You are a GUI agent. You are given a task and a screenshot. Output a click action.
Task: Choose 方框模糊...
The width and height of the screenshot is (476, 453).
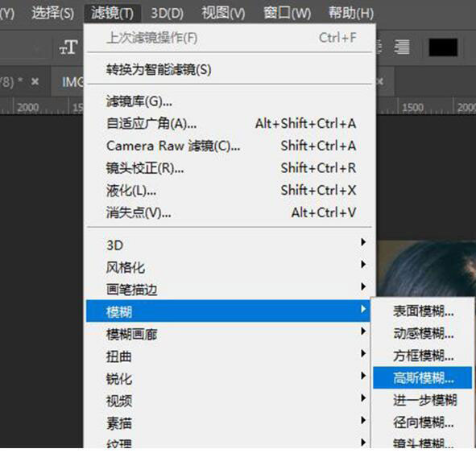coord(423,356)
